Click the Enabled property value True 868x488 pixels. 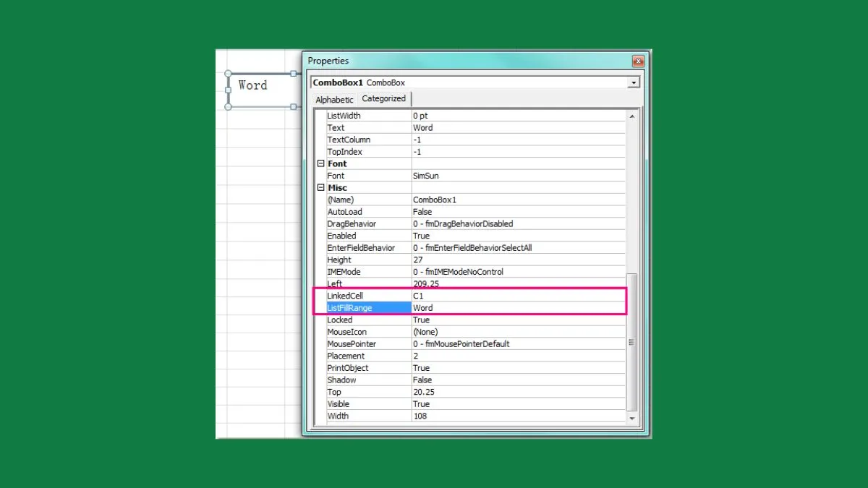516,236
